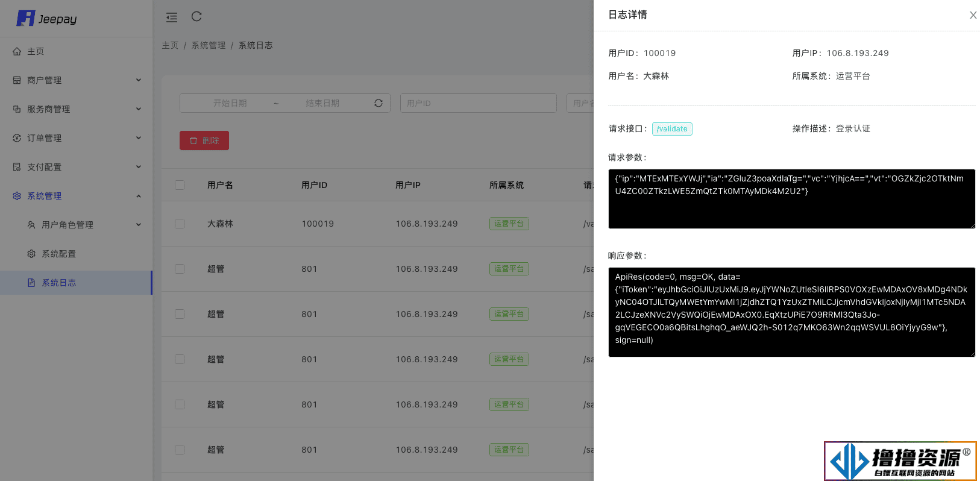Select the 系统日志 menu item

pyautogui.click(x=76, y=283)
